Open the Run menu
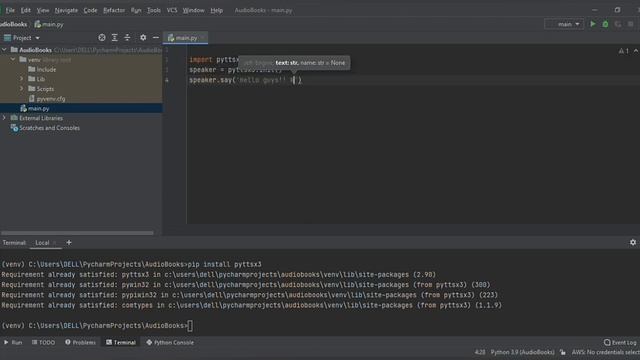The height and width of the screenshot is (360, 640). tap(136, 10)
